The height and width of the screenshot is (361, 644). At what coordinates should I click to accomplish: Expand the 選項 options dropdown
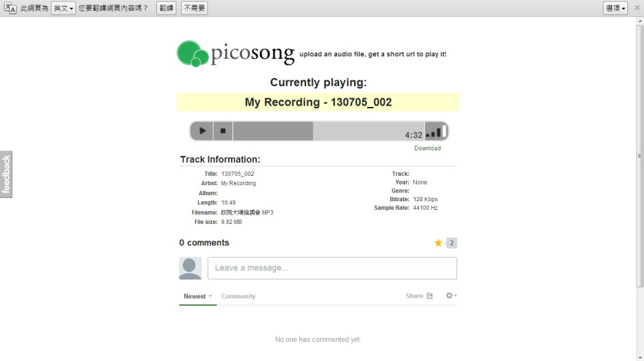615,8
